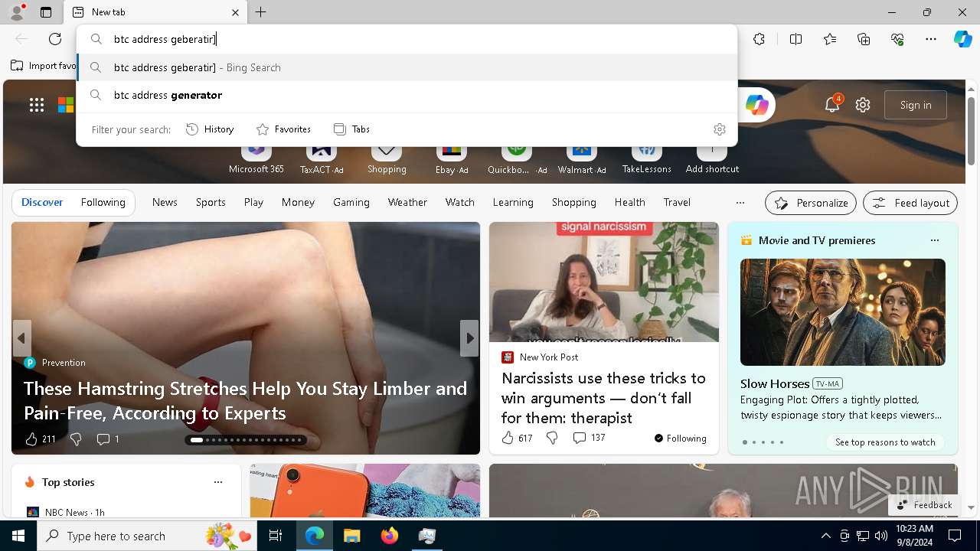Click the Feedback button
Screen dimensions: 980x551
[924, 505]
